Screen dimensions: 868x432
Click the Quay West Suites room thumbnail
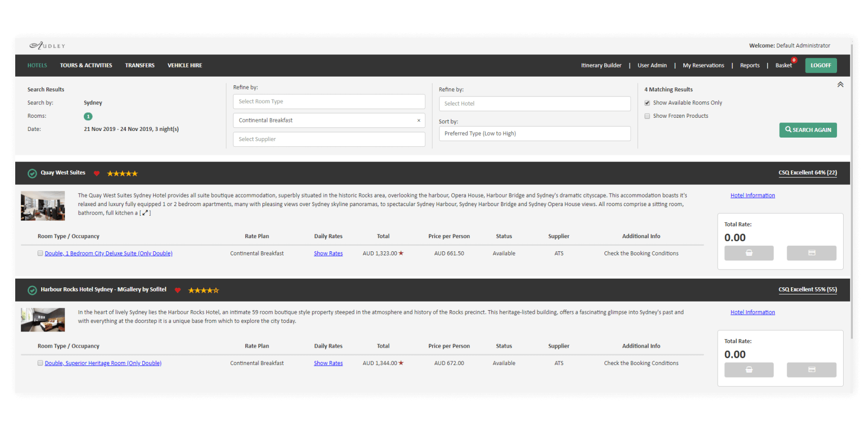(x=43, y=206)
